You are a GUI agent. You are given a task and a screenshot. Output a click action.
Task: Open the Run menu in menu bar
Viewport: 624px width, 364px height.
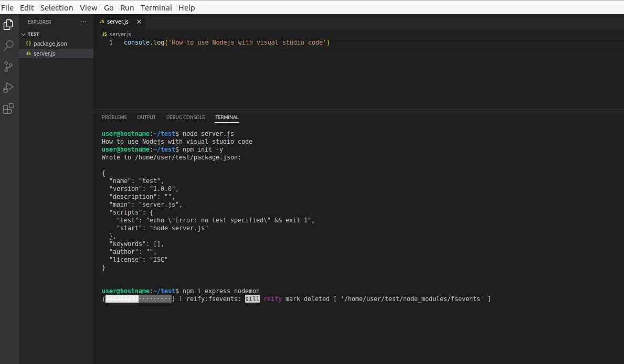pyautogui.click(x=127, y=7)
